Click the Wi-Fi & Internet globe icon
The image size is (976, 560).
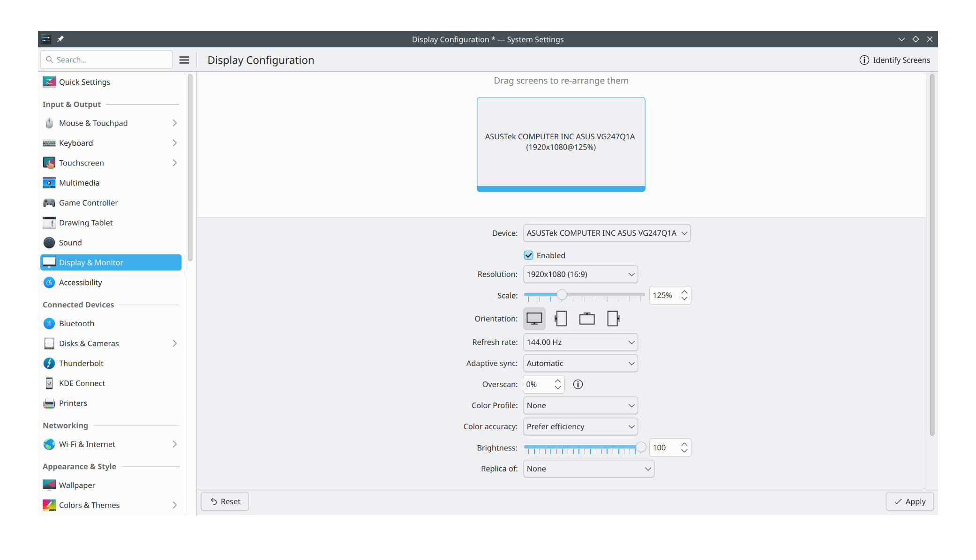(x=49, y=444)
